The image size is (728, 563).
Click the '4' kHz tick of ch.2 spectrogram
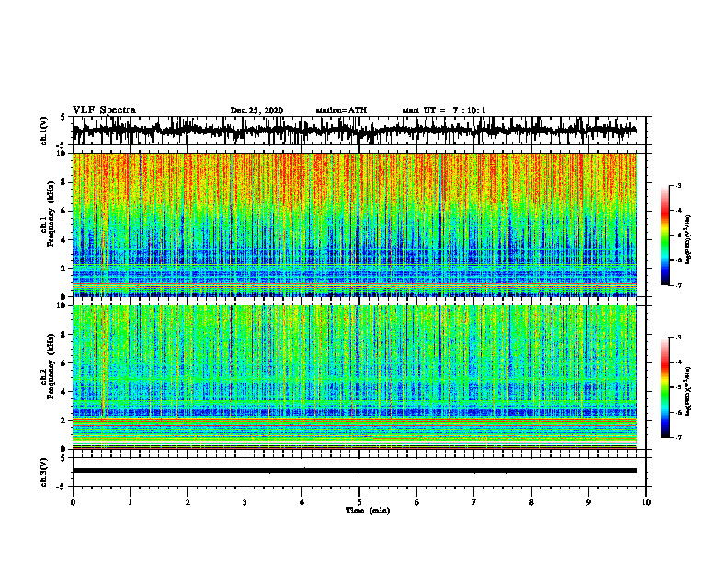pyautogui.click(x=65, y=392)
